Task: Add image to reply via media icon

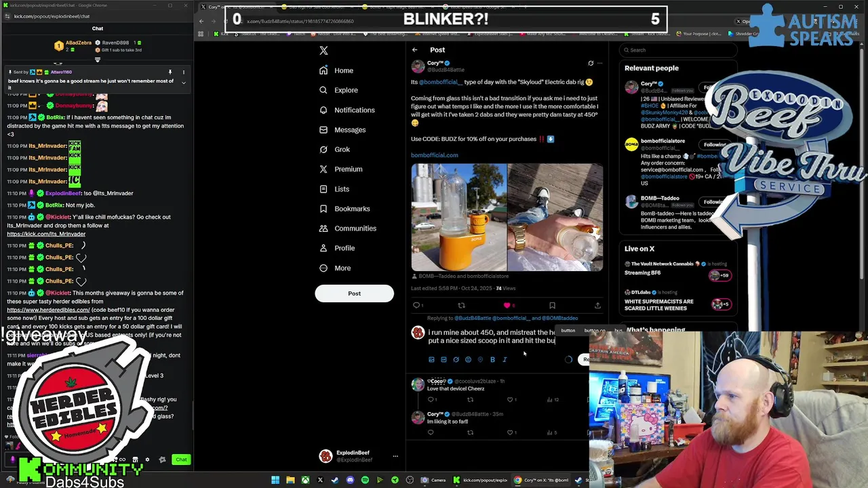Action: (x=431, y=360)
